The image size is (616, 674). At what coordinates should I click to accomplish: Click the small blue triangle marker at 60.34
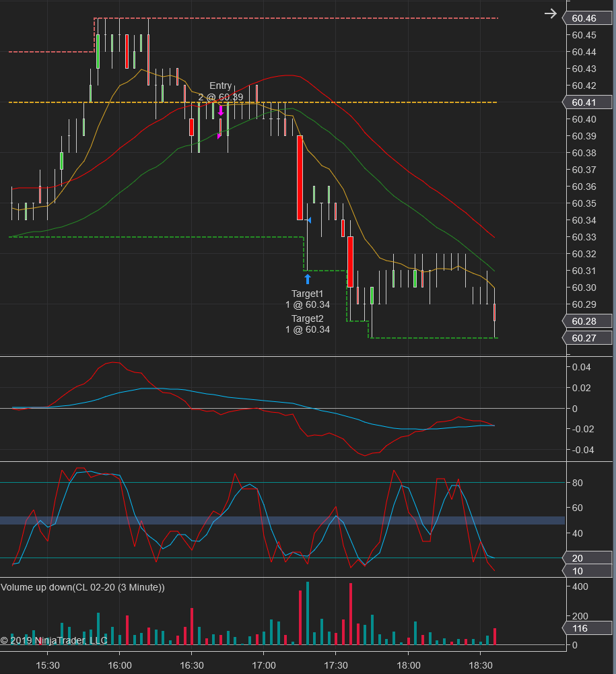(x=308, y=220)
